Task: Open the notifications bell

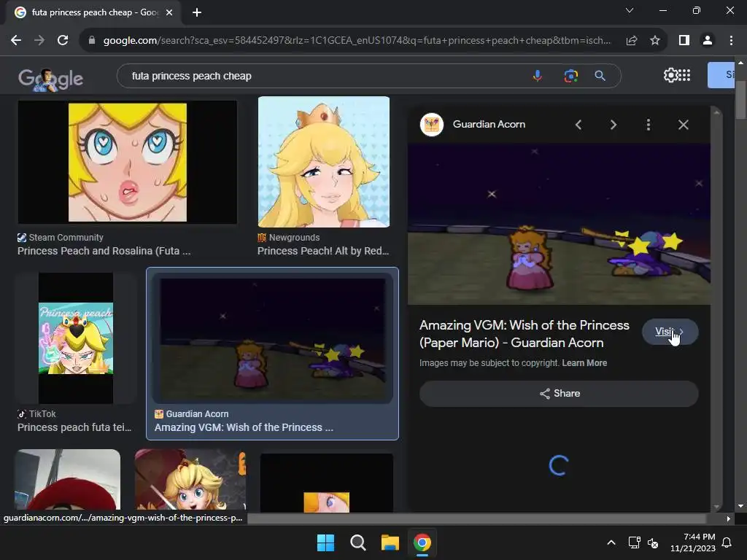Action: coord(727,542)
